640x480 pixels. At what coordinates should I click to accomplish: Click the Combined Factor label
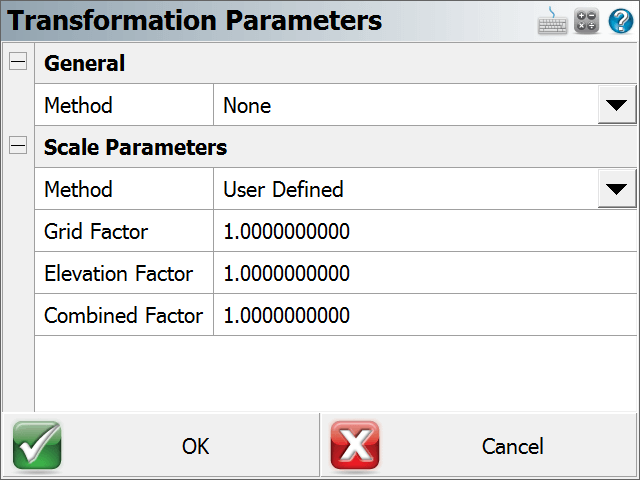click(123, 316)
